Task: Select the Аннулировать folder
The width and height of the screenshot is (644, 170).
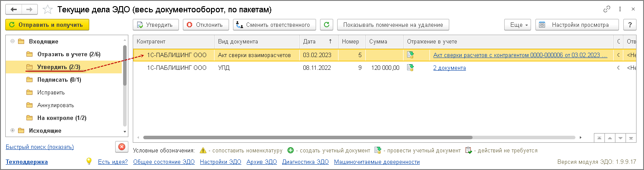Action: point(55,105)
